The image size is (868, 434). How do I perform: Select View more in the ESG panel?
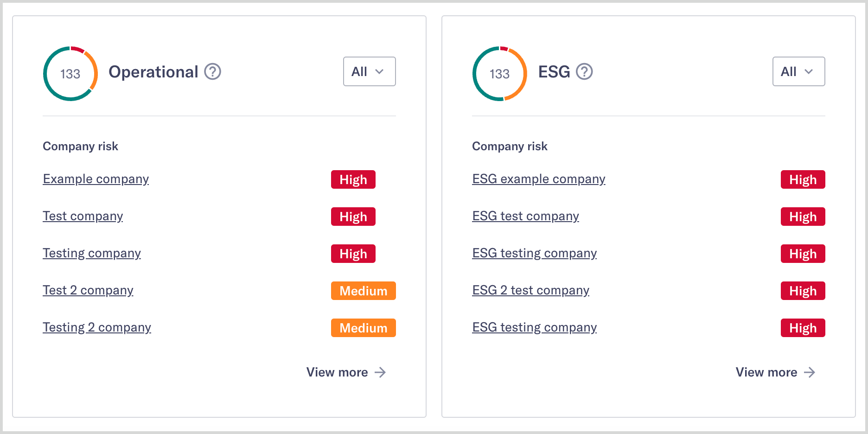click(x=766, y=372)
